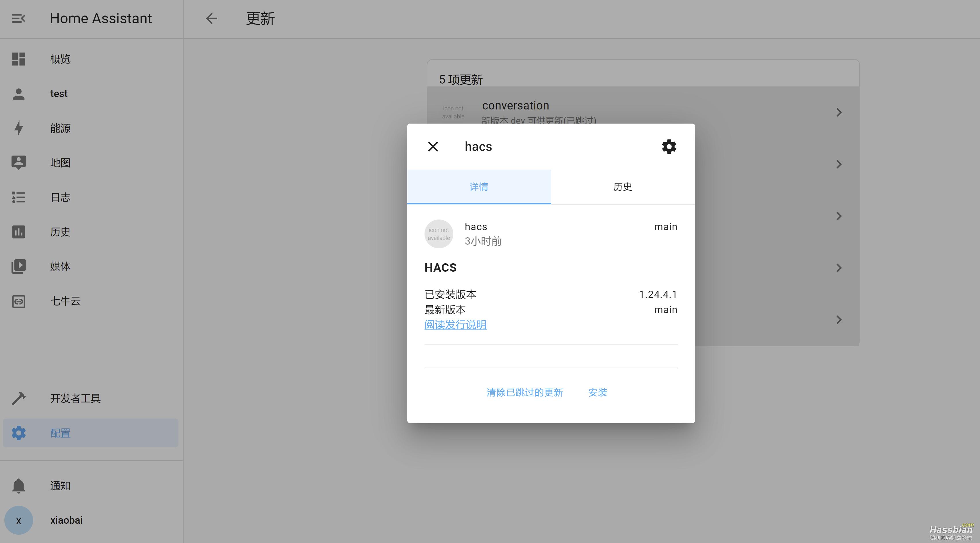The height and width of the screenshot is (543, 980).
Task: Select 日志 in the sidebar
Action: [60, 197]
